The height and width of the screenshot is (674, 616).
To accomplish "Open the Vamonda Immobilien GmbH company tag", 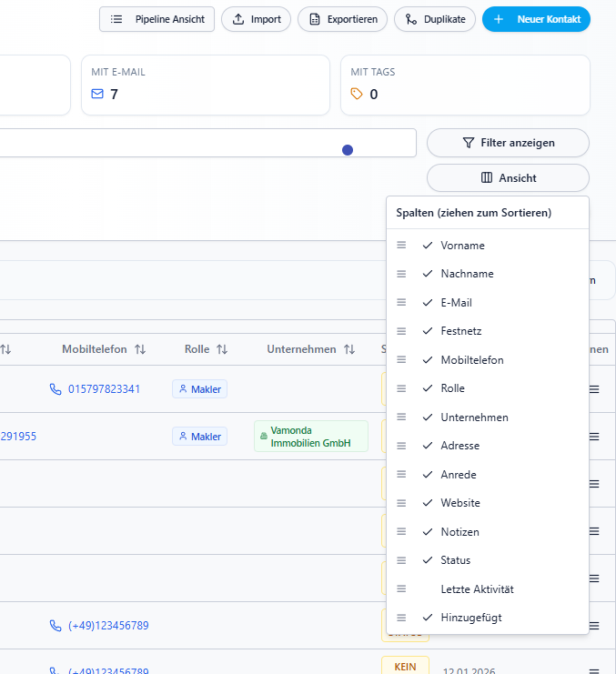I will (x=310, y=437).
